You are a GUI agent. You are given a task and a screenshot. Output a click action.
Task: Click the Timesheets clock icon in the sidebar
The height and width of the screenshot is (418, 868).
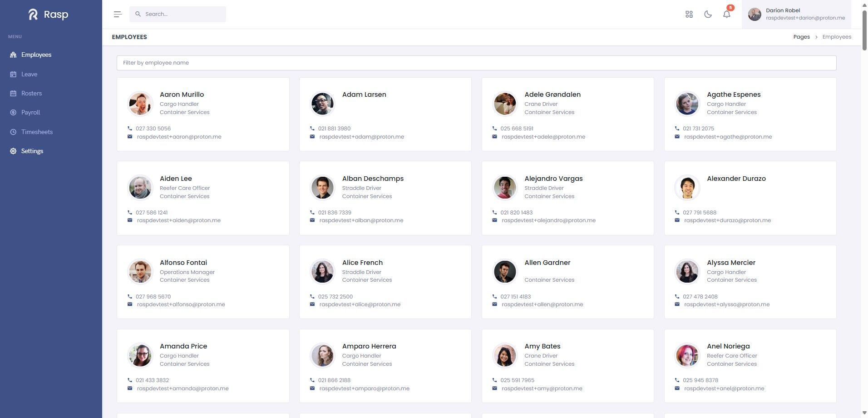[13, 132]
